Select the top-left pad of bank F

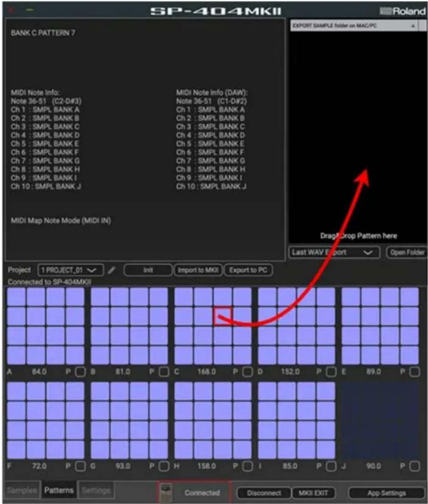click(16, 391)
